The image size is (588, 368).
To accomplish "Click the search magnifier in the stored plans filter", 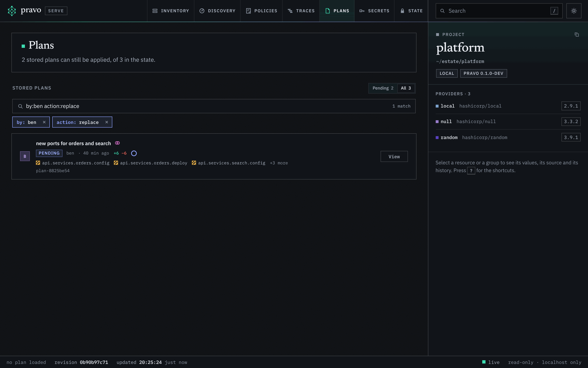I will (x=20, y=106).
